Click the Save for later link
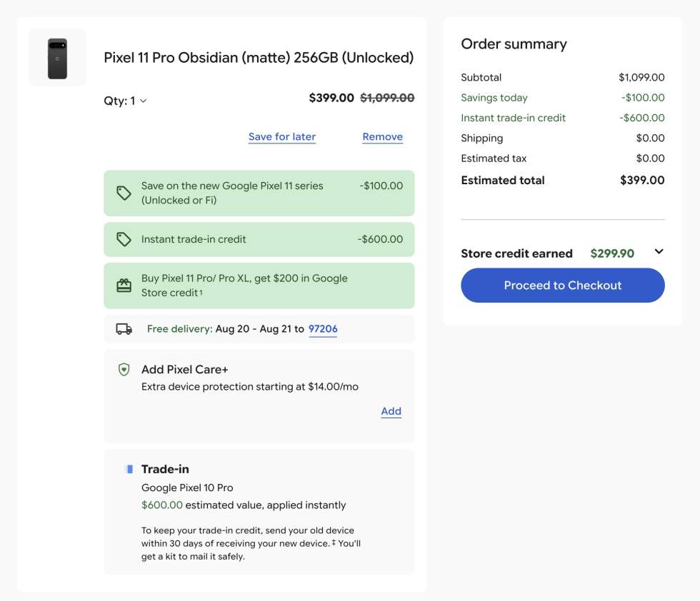 282,136
